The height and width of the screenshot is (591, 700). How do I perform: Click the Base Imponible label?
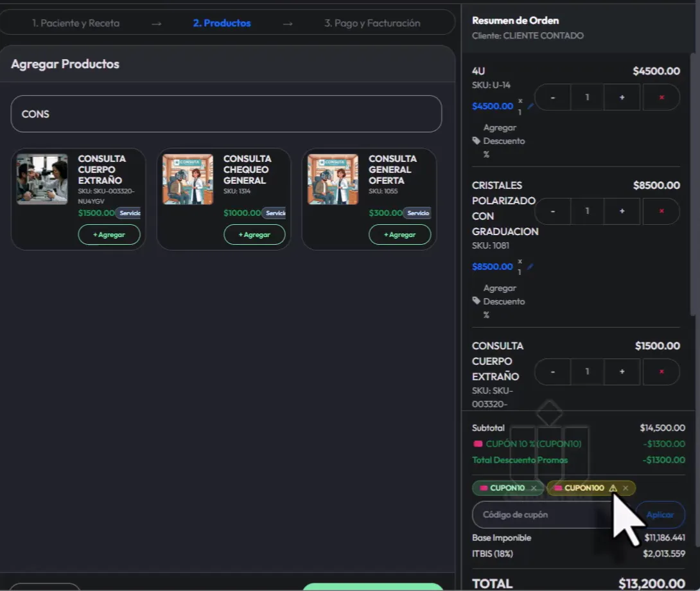pos(502,538)
